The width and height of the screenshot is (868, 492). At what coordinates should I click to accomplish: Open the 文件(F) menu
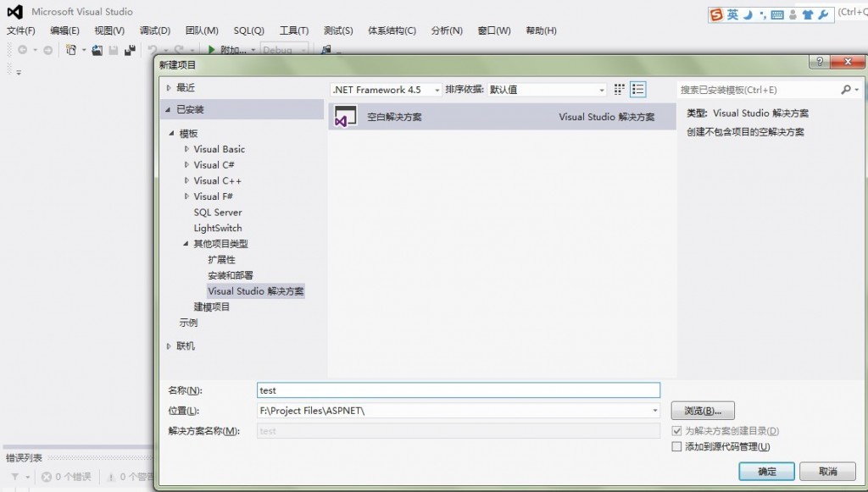[x=20, y=30]
